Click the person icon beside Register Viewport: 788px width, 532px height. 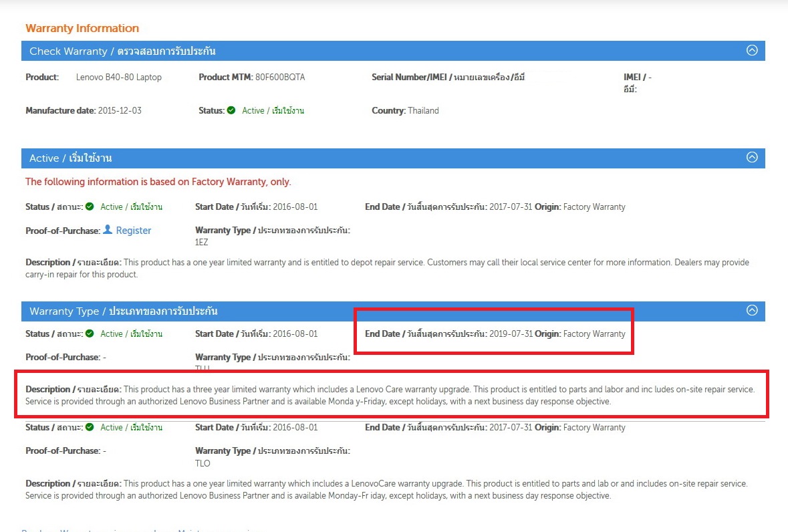coord(108,230)
